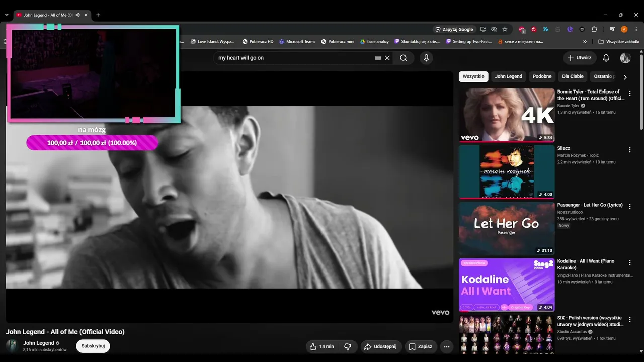This screenshot has width=644, height=362.
Task: Open options for the Silacz video
Action: point(629,150)
